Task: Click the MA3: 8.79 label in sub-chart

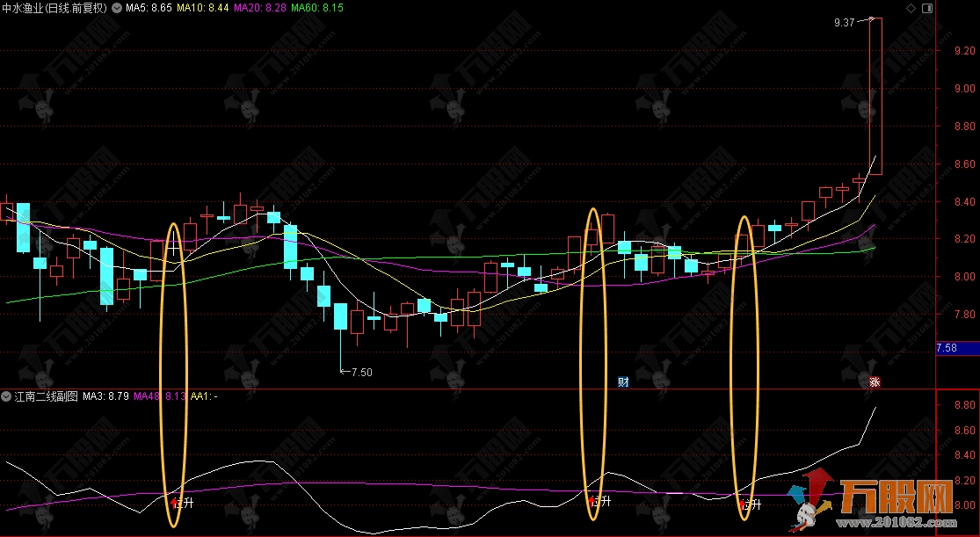Action: (x=106, y=397)
